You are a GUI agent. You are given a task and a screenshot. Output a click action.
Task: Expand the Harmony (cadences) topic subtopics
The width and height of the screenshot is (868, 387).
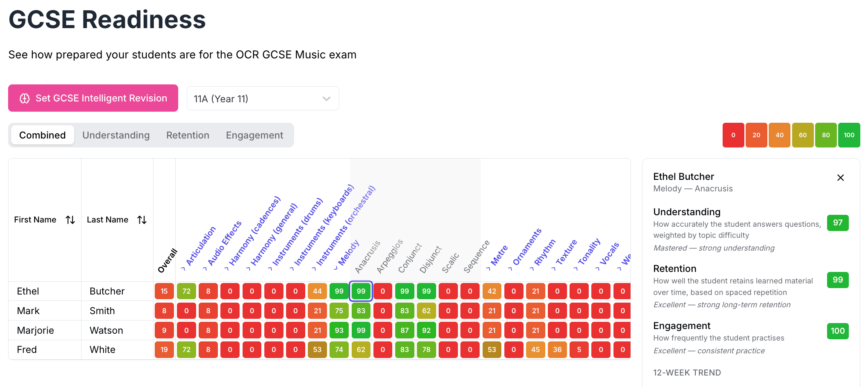pyautogui.click(x=227, y=269)
